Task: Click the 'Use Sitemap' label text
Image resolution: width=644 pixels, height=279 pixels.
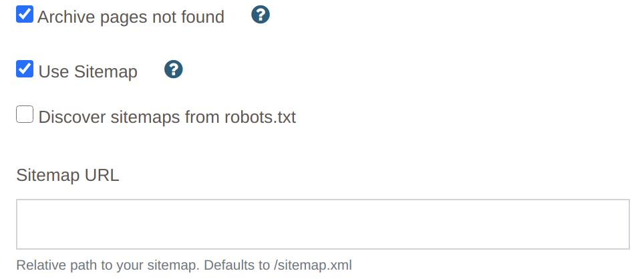Action: (x=88, y=72)
